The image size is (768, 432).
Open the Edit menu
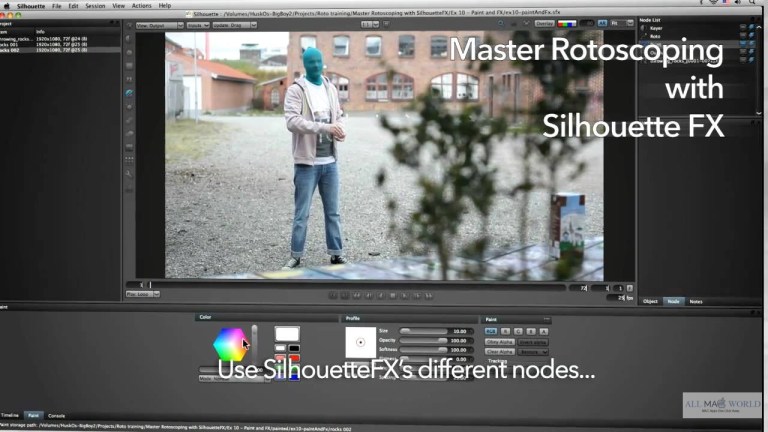[73, 6]
